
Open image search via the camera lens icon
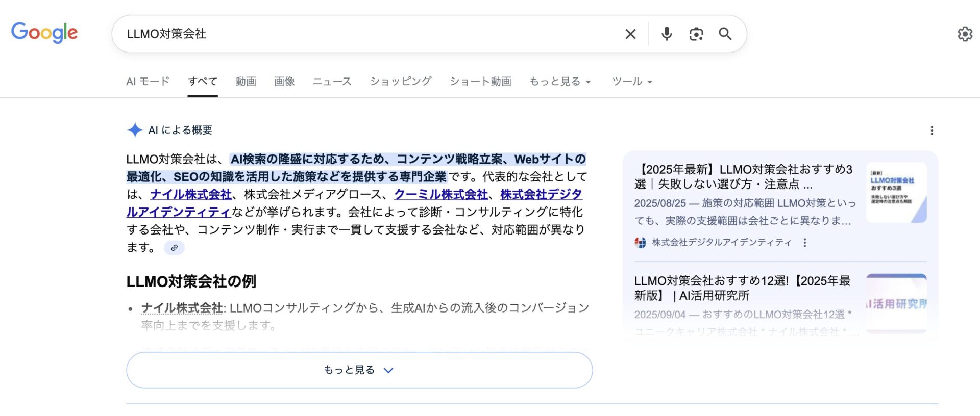pos(696,34)
